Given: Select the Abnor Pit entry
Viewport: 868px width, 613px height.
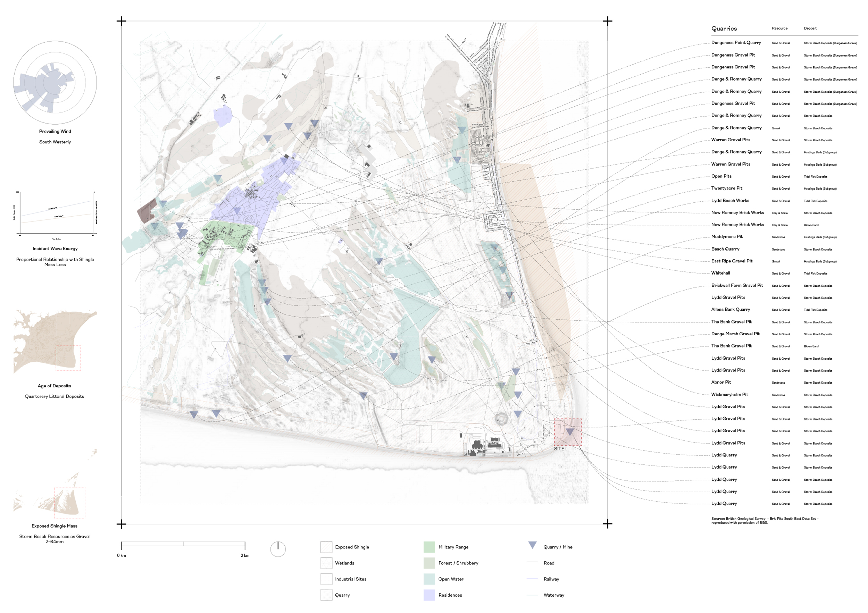Looking at the screenshot, I should click(x=721, y=382).
